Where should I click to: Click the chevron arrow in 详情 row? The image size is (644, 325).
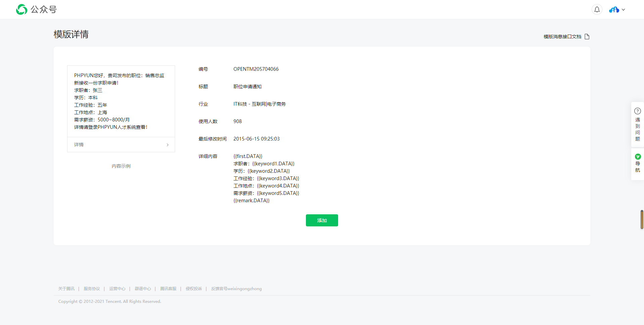click(168, 145)
